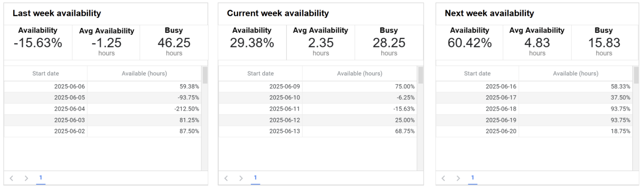Click the Last week availability title
The width and height of the screenshot is (644, 190).
(x=57, y=13)
